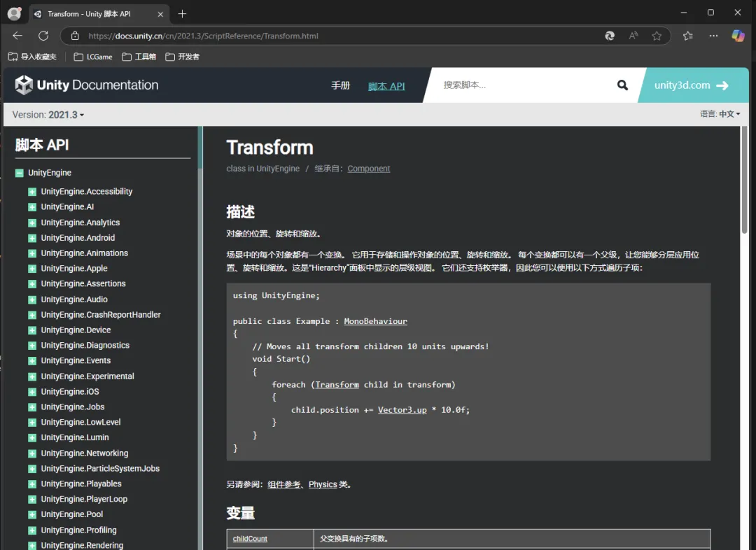Open browser settings and more menu
The height and width of the screenshot is (550, 756).
pyautogui.click(x=713, y=36)
